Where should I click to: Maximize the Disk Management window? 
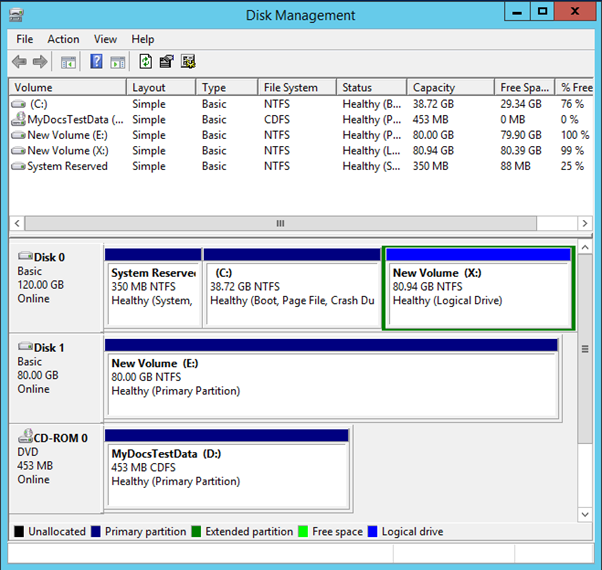coord(542,11)
